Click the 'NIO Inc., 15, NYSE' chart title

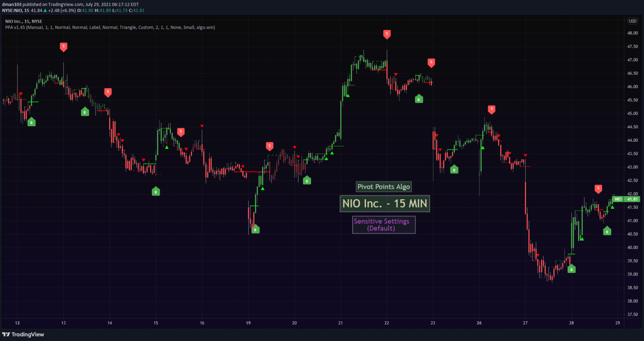[x=23, y=21]
